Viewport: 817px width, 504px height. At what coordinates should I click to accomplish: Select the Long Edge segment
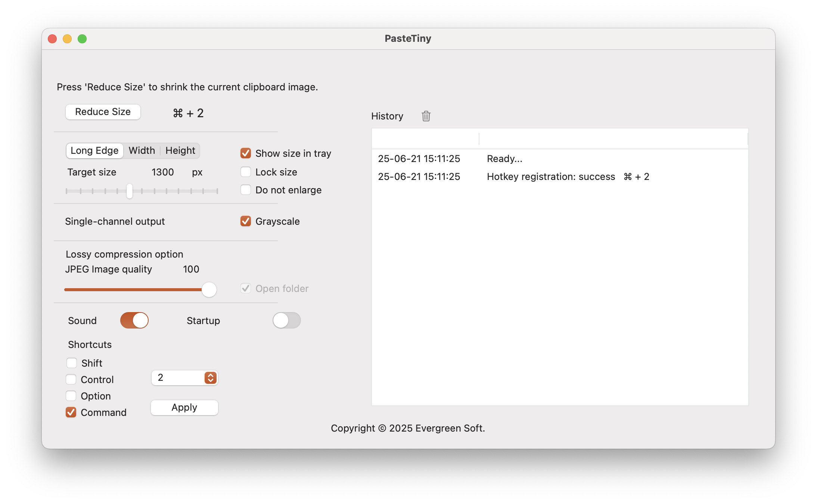94,150
